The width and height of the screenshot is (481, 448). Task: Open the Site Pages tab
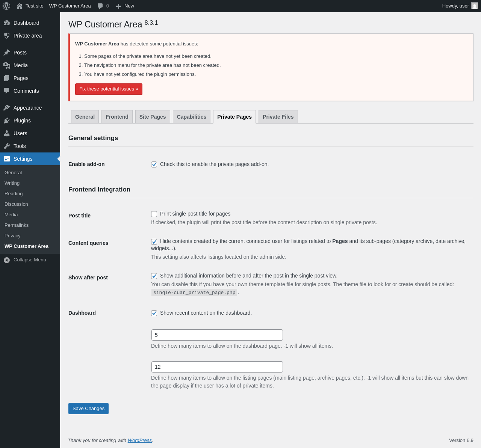coord(153,117)
